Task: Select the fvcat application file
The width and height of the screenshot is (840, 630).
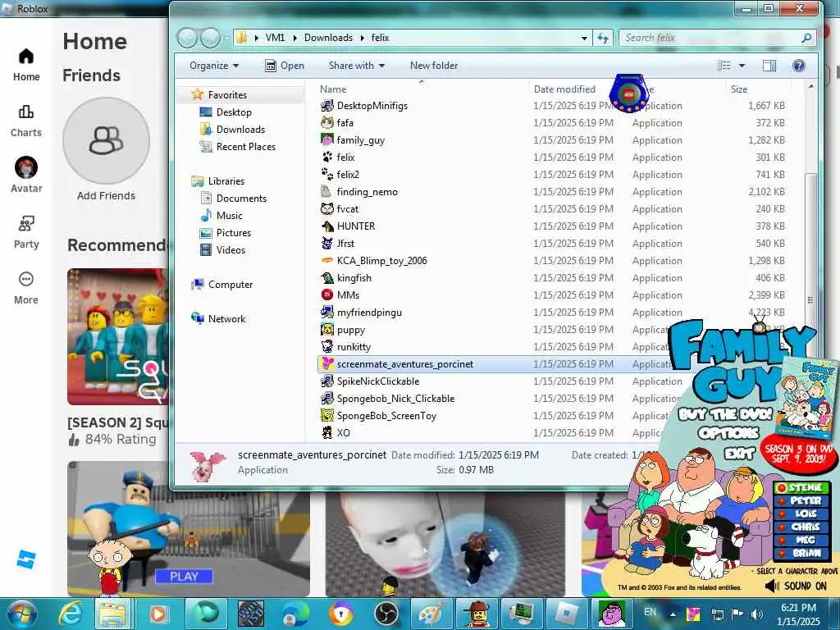Action: [347, 208]
